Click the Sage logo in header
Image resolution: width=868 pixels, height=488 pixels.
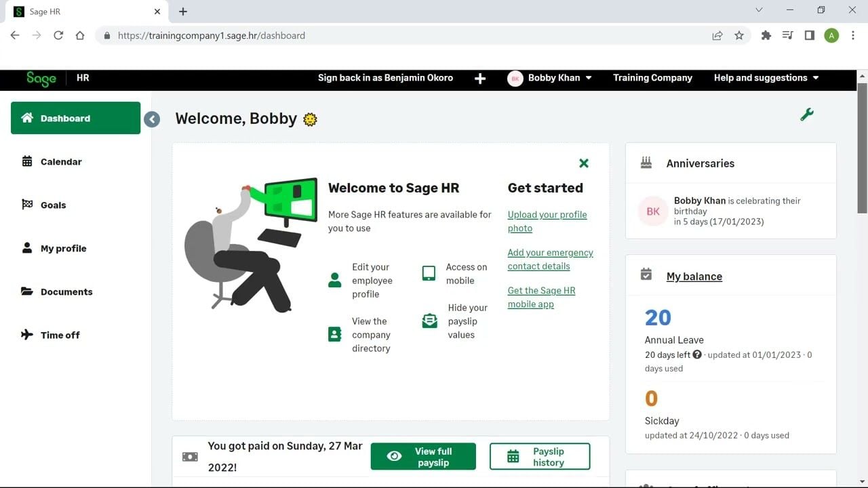click(x=41, y=79)
